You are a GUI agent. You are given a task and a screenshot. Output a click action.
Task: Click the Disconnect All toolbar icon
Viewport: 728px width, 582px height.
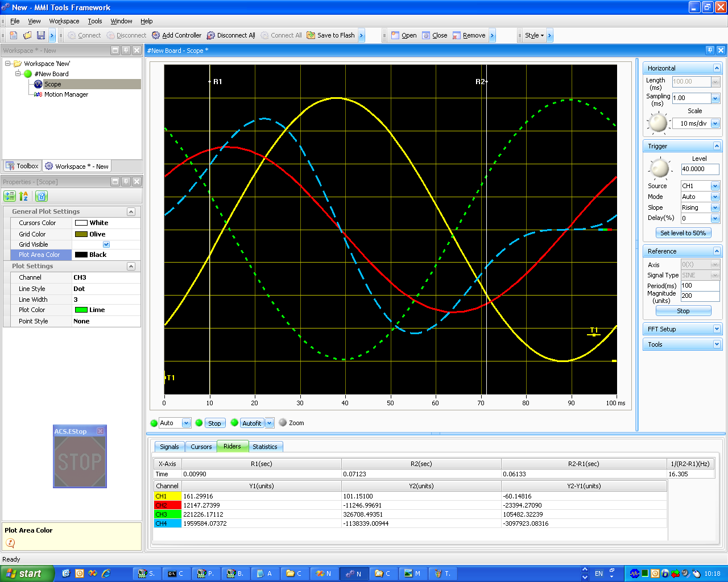pos(211,35)
